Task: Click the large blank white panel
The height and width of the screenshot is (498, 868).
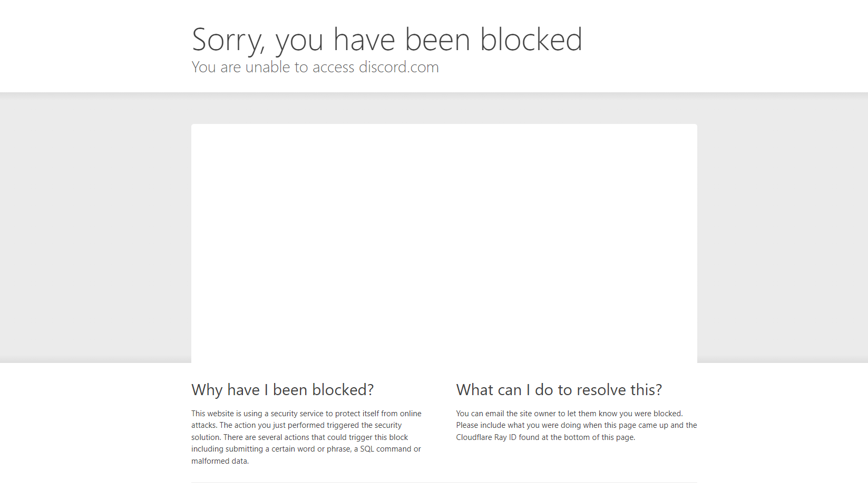Action: click(x=444, y=243)
